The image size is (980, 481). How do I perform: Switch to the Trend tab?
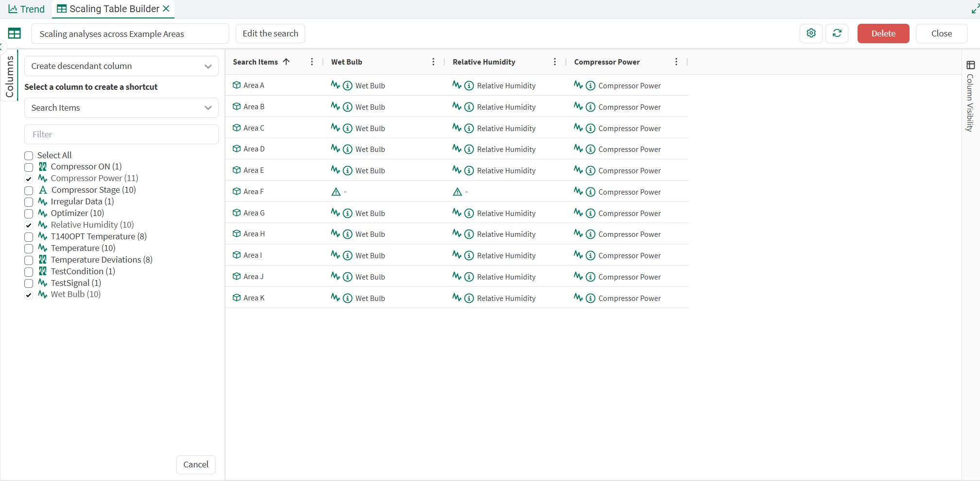pos(27,9)
